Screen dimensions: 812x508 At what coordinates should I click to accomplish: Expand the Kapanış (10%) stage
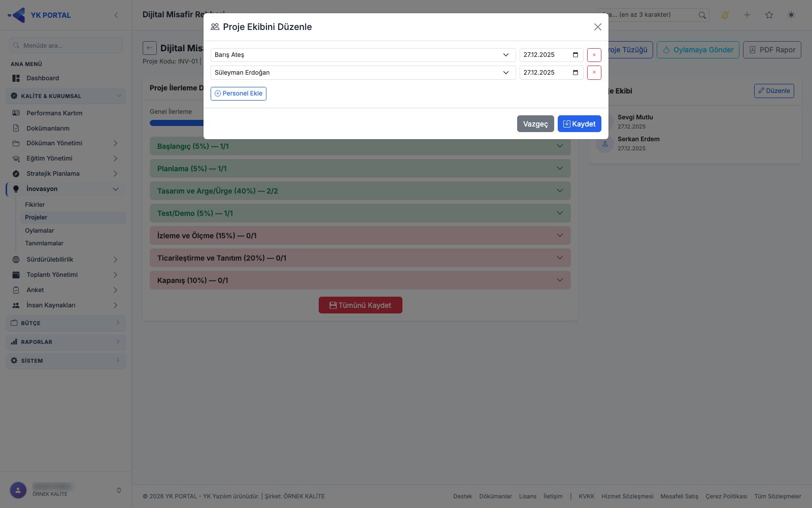(x=360, y=280)
